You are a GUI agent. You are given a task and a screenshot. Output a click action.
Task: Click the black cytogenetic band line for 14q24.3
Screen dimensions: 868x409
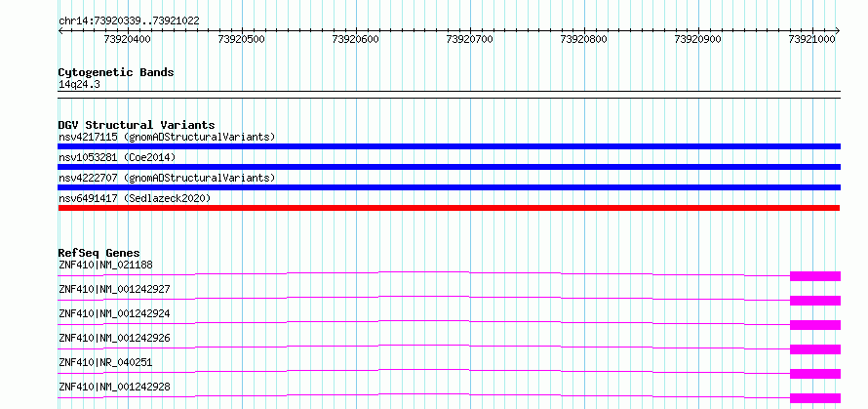449,95
